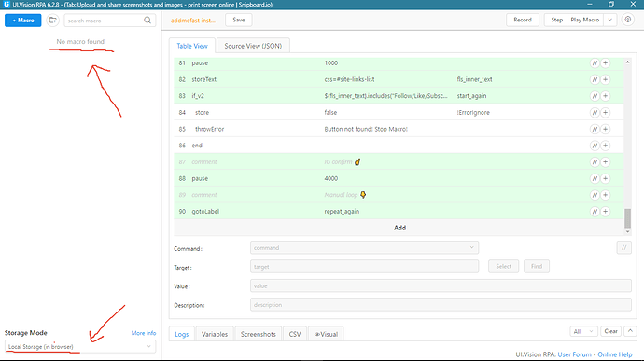Toggle comment on row 87 IG confirm

(x=595, y=162)
